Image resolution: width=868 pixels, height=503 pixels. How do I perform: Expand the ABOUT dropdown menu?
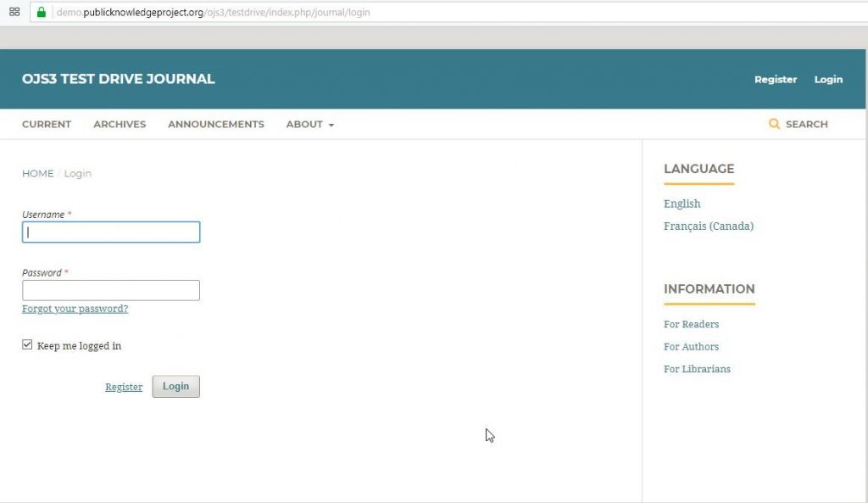[x=309, y=124]
